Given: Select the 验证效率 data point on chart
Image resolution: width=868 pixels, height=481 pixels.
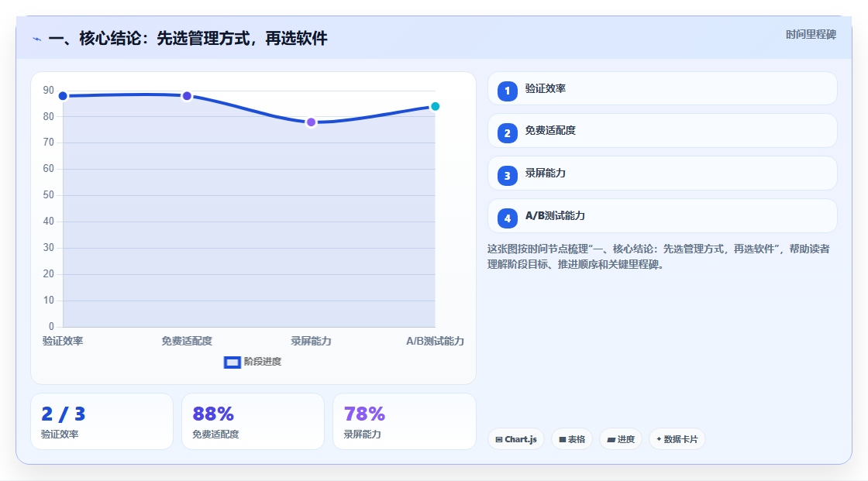Looking at the screenshot, I should (63, 96).
